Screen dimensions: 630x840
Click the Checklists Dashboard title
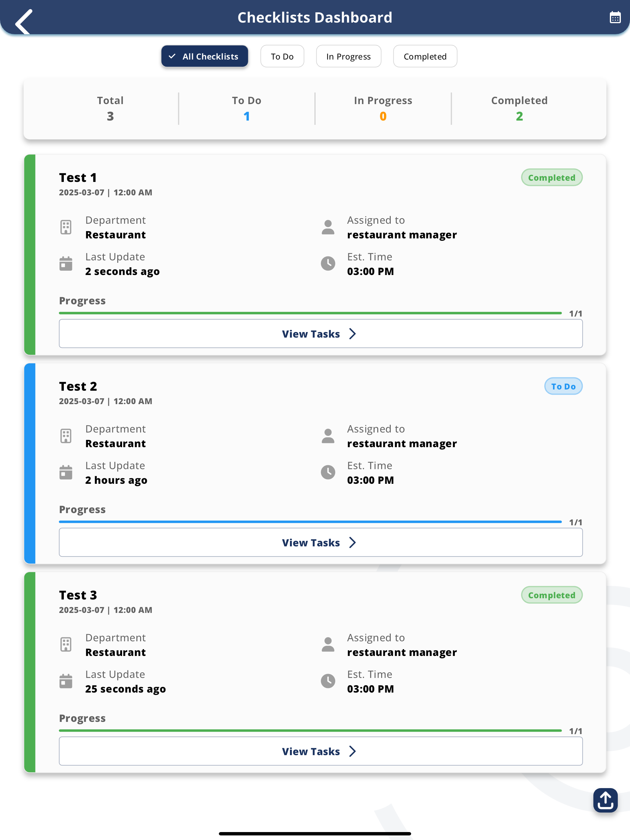tap(315, 17)
